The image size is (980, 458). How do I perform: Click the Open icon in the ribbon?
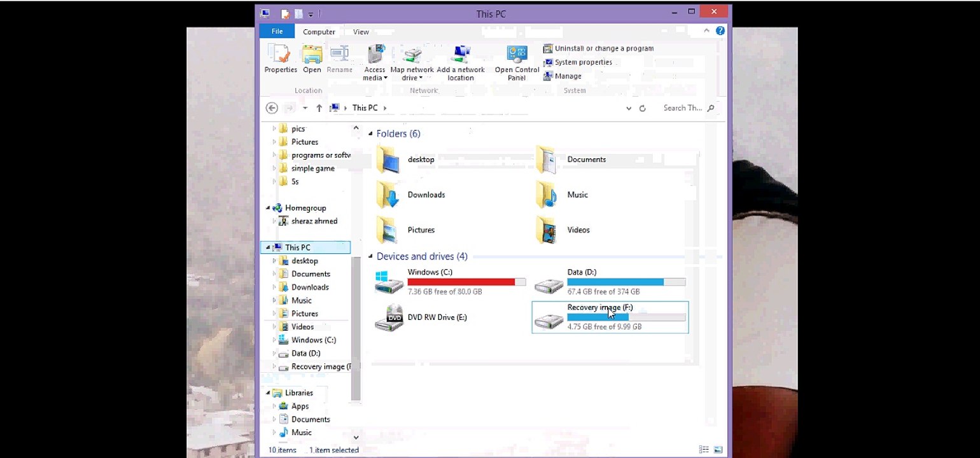coord(312,55)
